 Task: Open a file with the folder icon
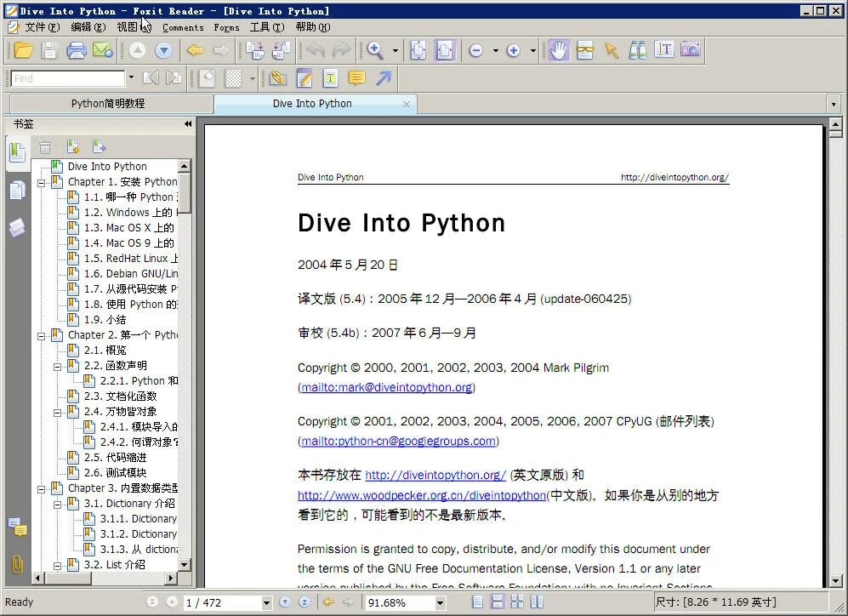pyautogui.click(x=23, y=50)
